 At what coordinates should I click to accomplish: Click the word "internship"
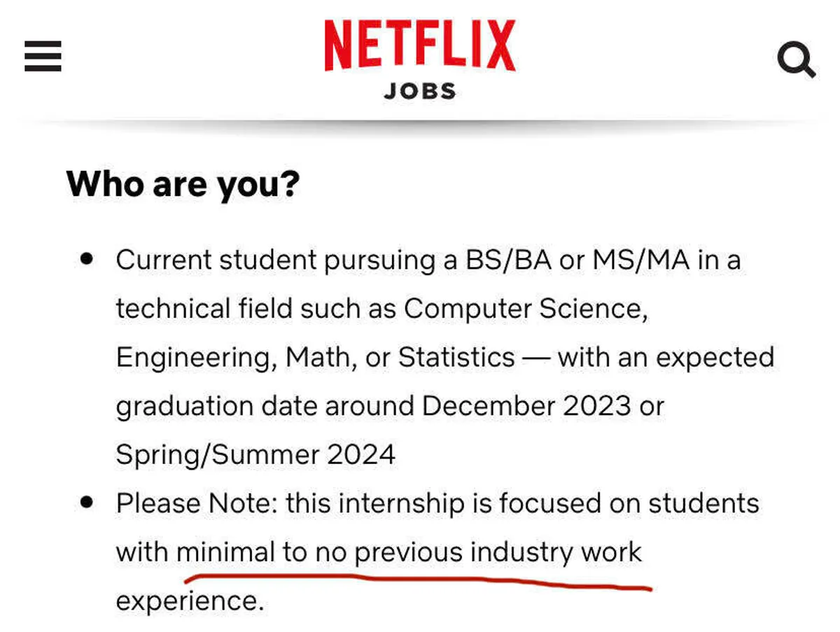pos(414,503)
